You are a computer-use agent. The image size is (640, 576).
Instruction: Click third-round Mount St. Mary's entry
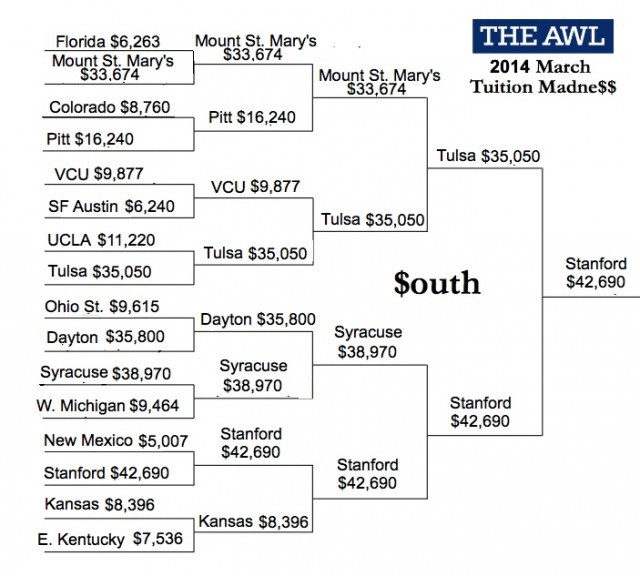(379, 82)
